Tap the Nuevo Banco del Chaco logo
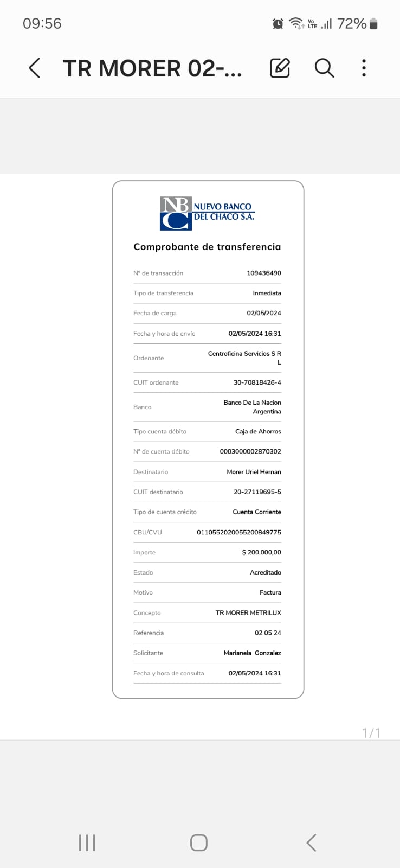 click(x=207, y=213)
